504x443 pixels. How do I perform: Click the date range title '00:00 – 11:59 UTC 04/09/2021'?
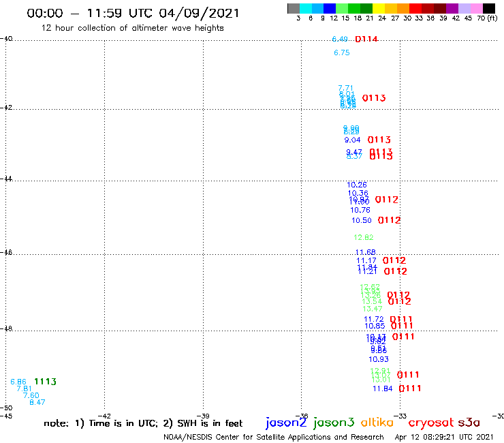[133, 14]
